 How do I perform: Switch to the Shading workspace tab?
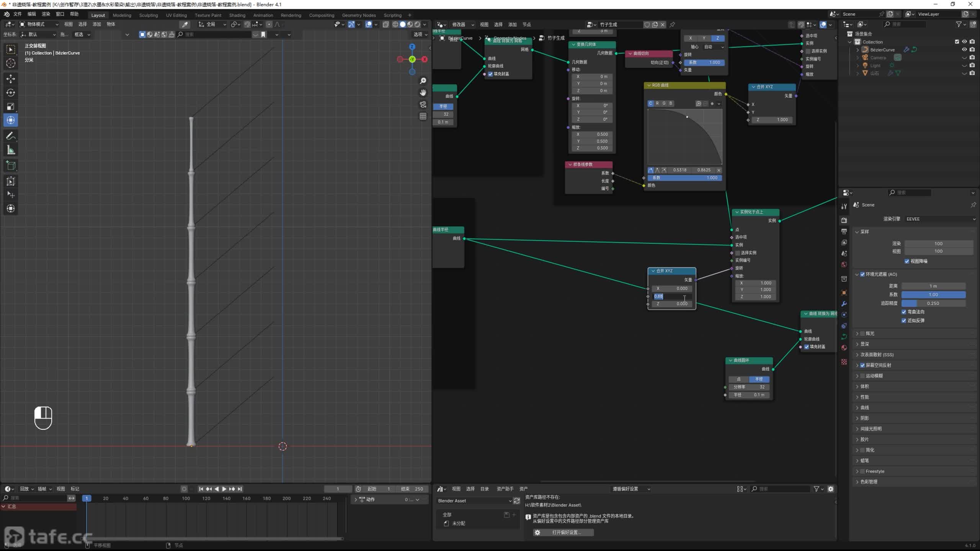pos(237,15)
